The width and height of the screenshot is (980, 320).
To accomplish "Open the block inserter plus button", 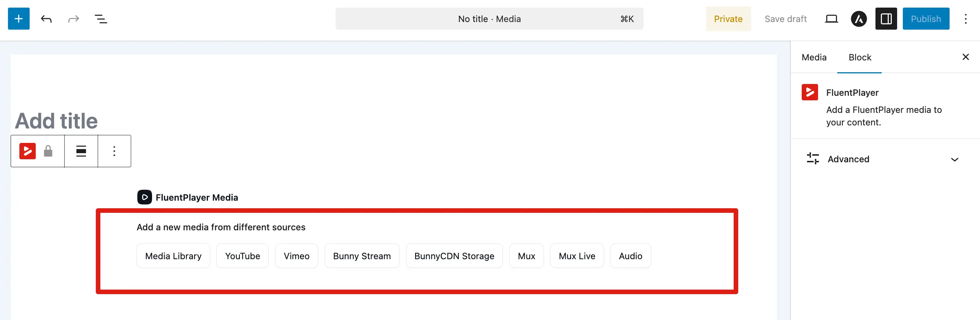I will click(x=19, y=19).
